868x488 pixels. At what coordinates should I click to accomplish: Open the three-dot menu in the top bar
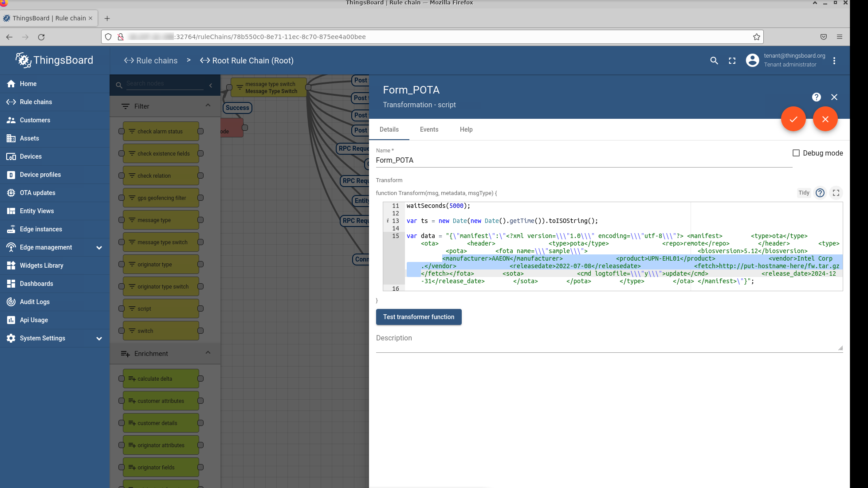click(834, 61)
